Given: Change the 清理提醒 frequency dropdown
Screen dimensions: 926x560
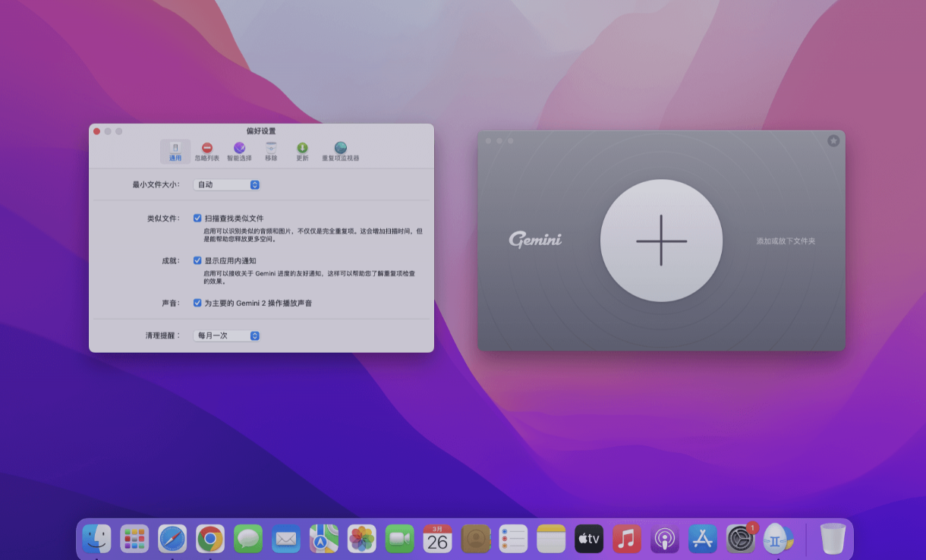Looking at the screenshot, I should tap(225, 335).
